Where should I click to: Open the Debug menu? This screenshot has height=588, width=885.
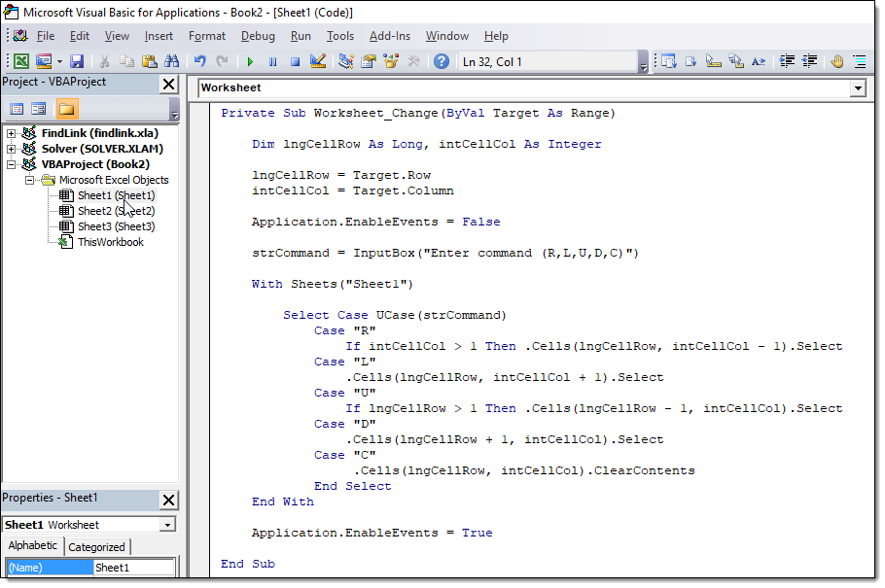pyautogui.click(x=258, y=36)
